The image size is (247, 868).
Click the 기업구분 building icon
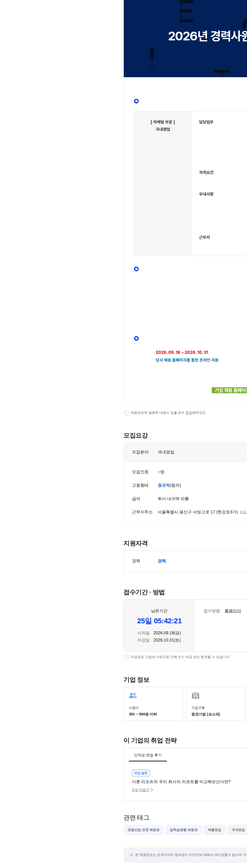(196, 695)
